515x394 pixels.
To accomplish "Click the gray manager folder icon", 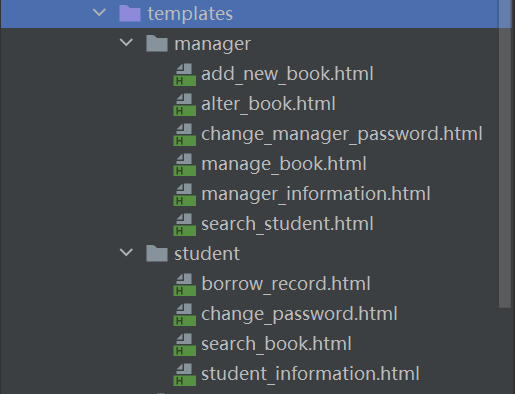I will tap(157, 43).
